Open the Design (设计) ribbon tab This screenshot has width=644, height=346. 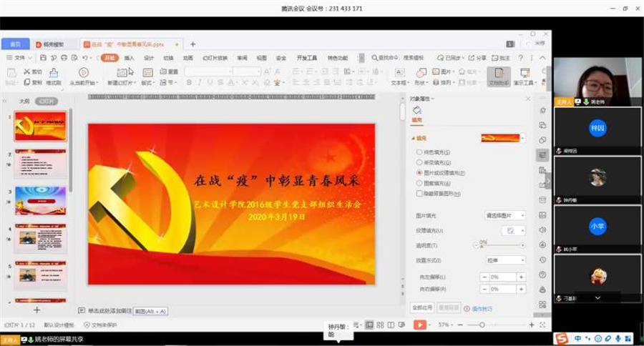click(149, 58)
